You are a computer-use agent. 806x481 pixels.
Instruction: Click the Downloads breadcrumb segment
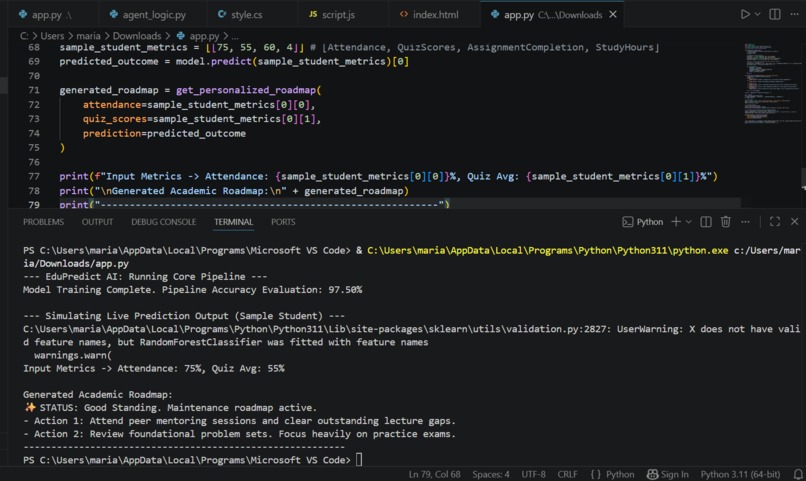137,36
